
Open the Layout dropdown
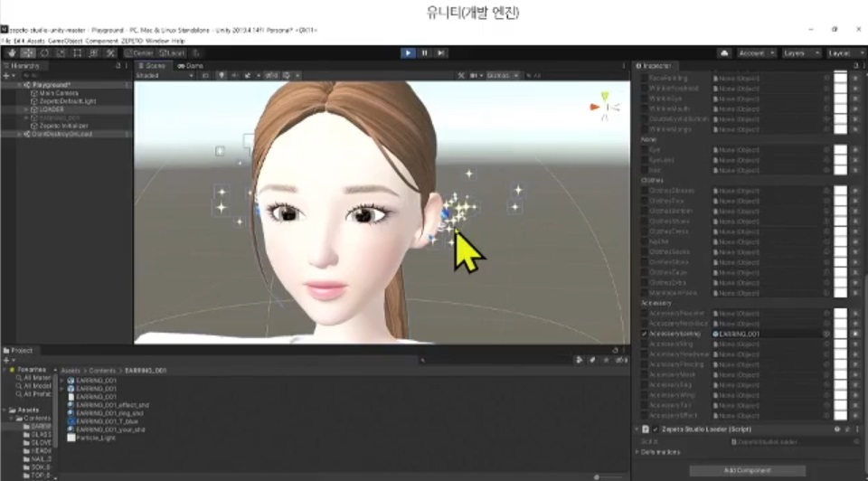(x=845, y=53)
